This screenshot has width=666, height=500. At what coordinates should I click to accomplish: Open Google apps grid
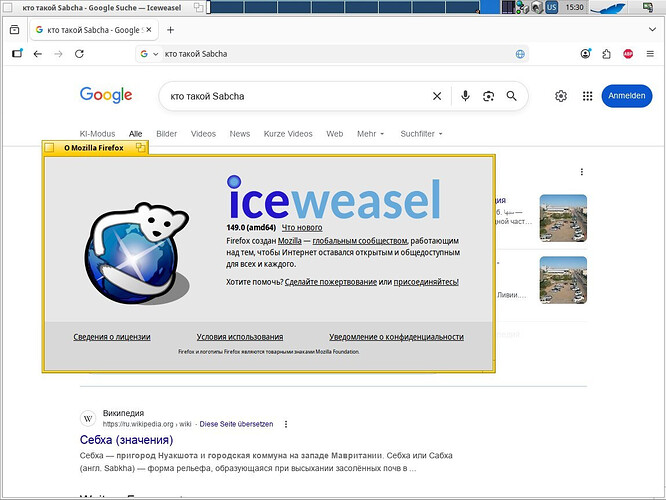[587, 96]
